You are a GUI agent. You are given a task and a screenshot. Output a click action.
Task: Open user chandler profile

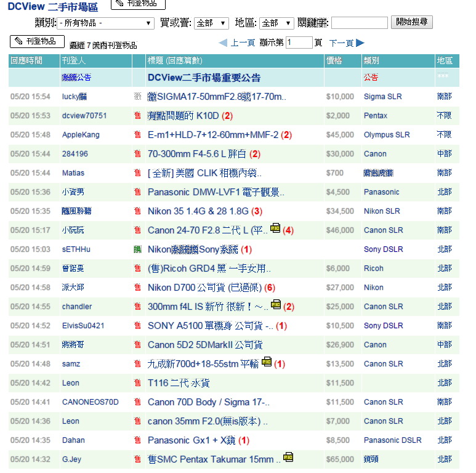coord(77,307)
